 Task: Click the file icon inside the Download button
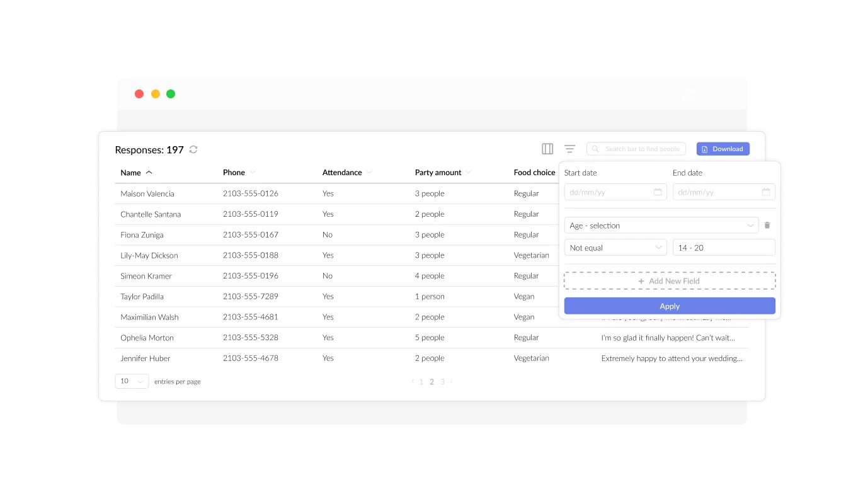coord(704,149)
